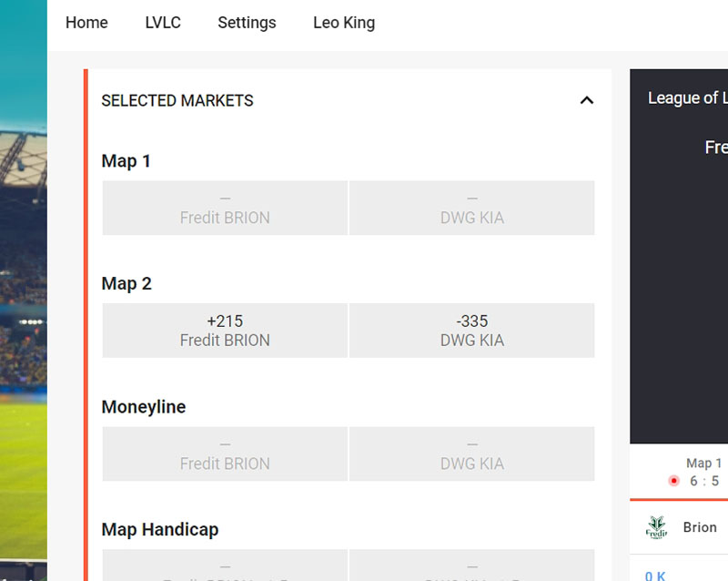Click the Fredit BRION Map 1 odds cell

point(225,208)
